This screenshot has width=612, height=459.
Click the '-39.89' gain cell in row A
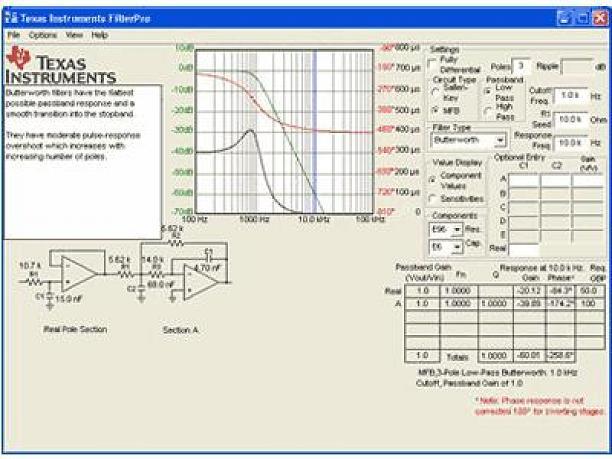point(530,304)
